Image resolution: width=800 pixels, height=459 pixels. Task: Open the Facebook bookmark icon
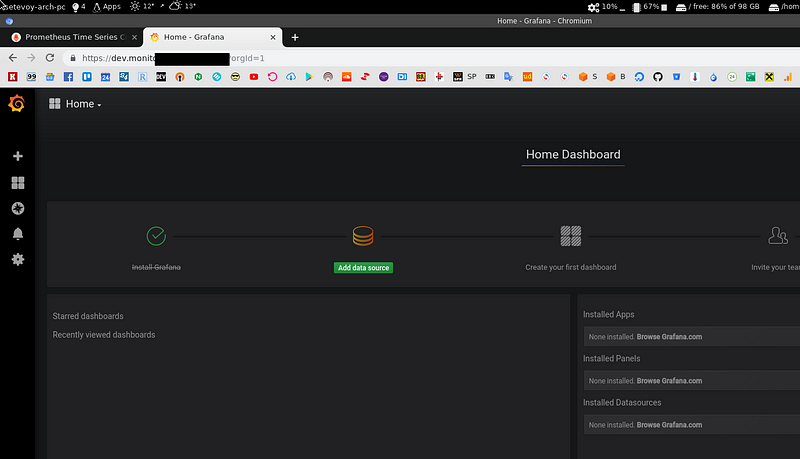[x=68, y=76]
